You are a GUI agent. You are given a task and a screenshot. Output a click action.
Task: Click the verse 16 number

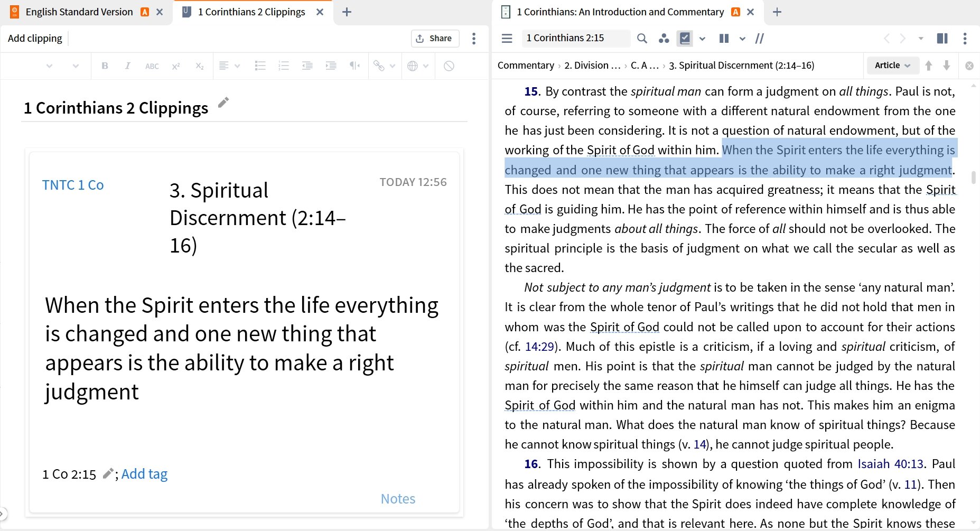tap(531, 464)
